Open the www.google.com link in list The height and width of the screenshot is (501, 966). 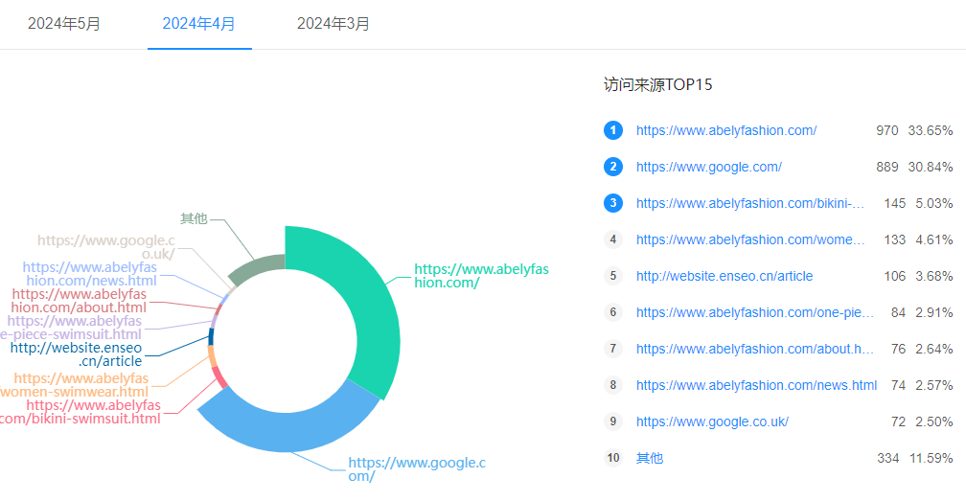click(708, 167)
